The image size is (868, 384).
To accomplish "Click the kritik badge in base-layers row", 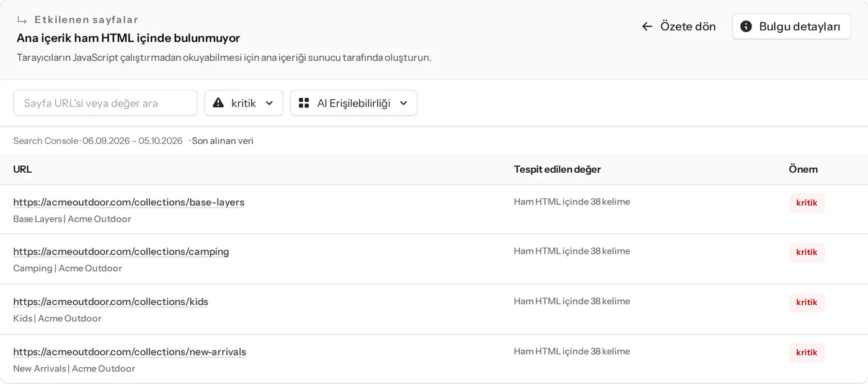I will pyautogui.click(x=807, y=203).
